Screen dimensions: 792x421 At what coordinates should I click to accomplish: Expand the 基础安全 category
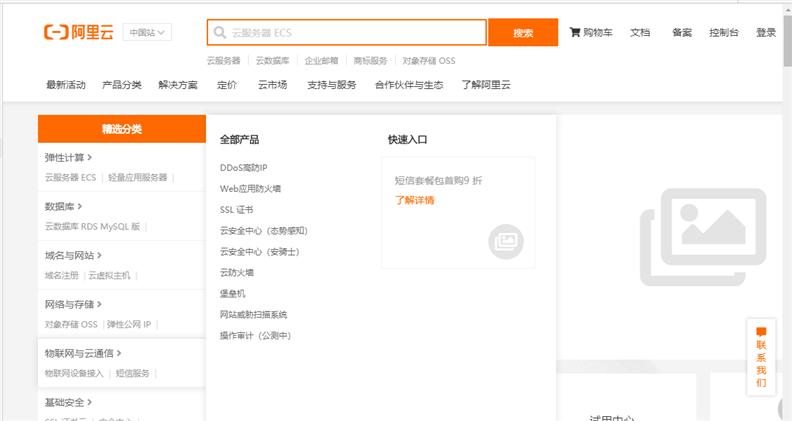pyautogui.click(x=68, y=402)
